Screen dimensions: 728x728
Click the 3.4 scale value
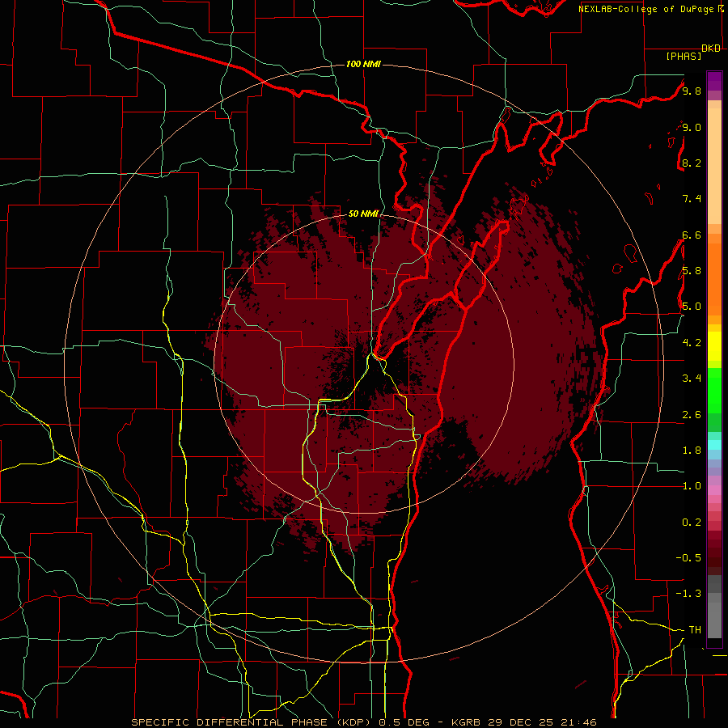pos(692,379)
